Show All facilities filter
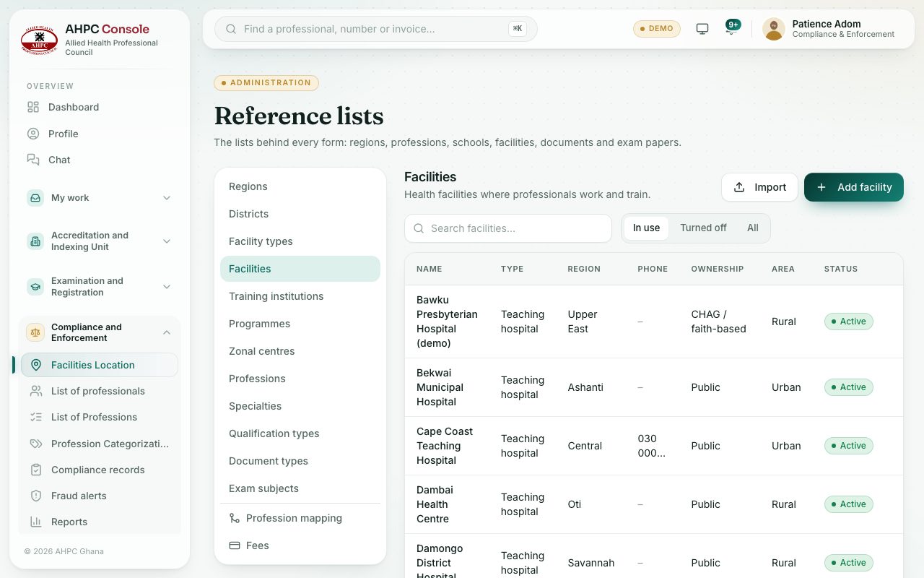 pyautogui.click(x=753, y=228)
